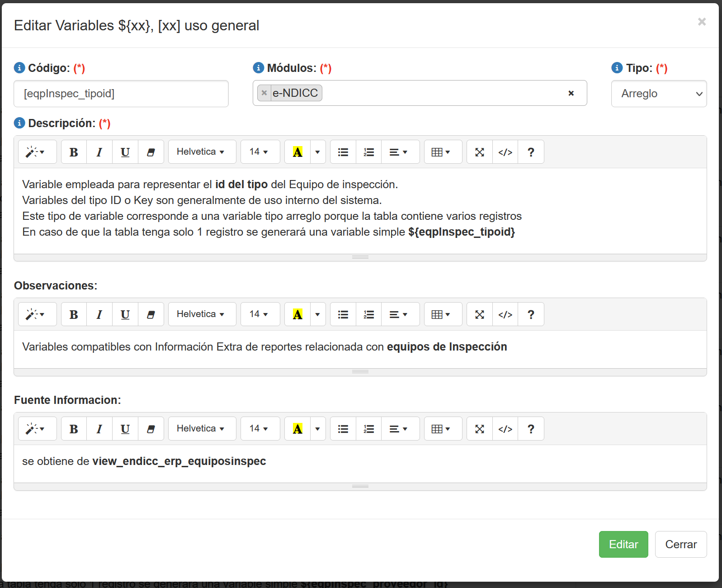722x588 pixels.
Task: Click info icon next to Código label
Action: coord(19,68)
